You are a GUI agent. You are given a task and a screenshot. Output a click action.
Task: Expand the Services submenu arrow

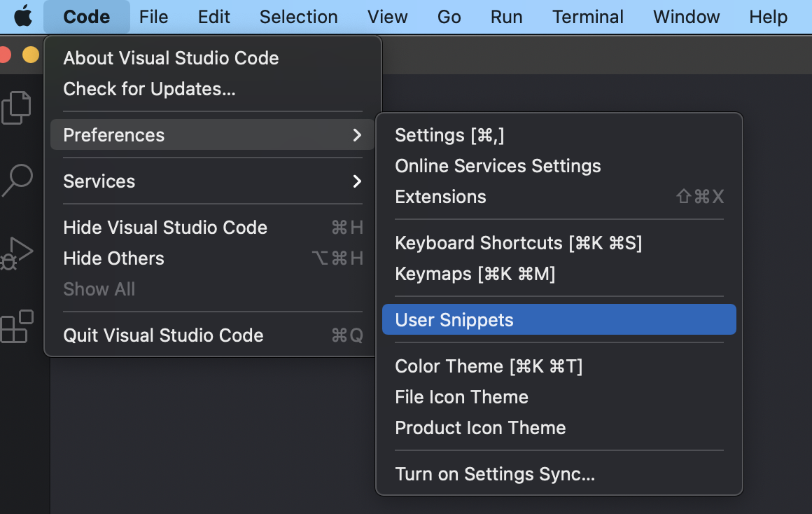coord(357,181)
